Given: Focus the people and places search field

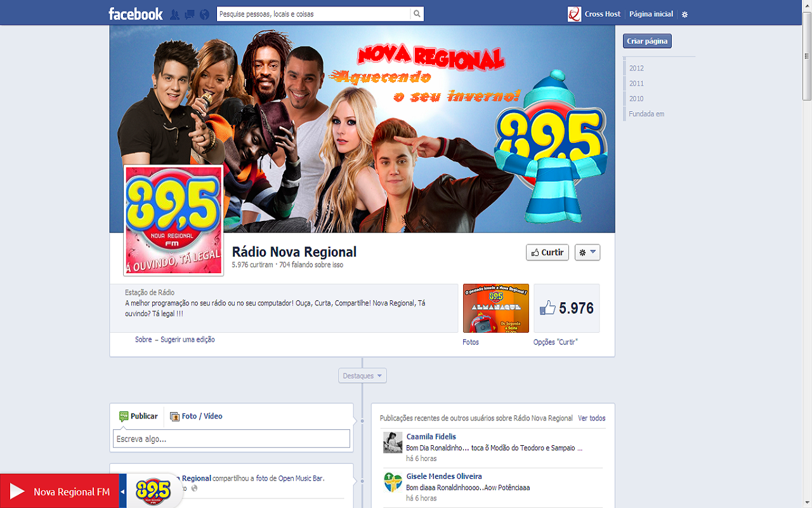Looking at the screenshot, I should point(313,14).
